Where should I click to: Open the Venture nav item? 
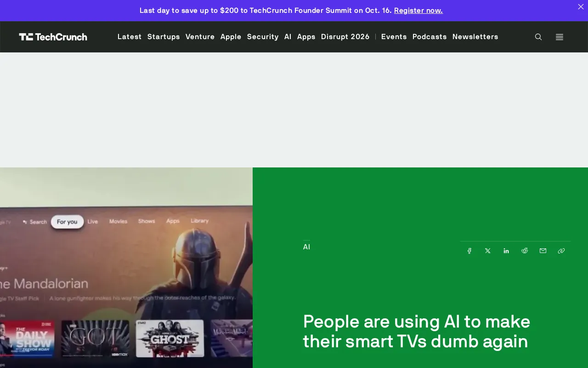click(200, 37)
